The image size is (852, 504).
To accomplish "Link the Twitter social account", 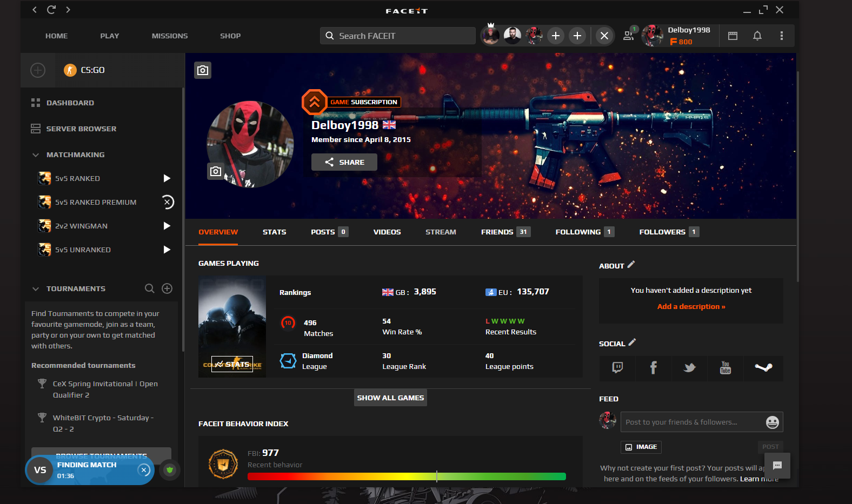I will pyautogui.click(x=689, y=368).
